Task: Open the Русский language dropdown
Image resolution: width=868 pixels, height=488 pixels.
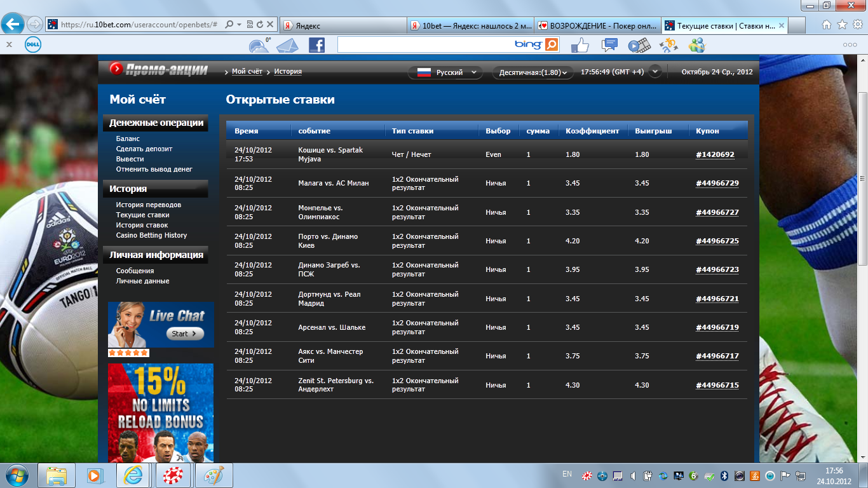Action: coord(445,72)
